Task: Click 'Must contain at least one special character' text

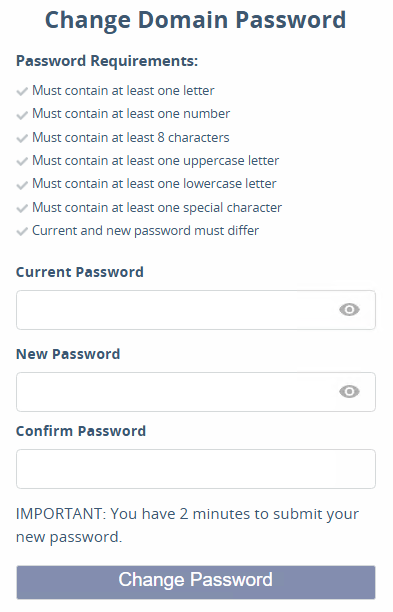Action: pos(157,207)
